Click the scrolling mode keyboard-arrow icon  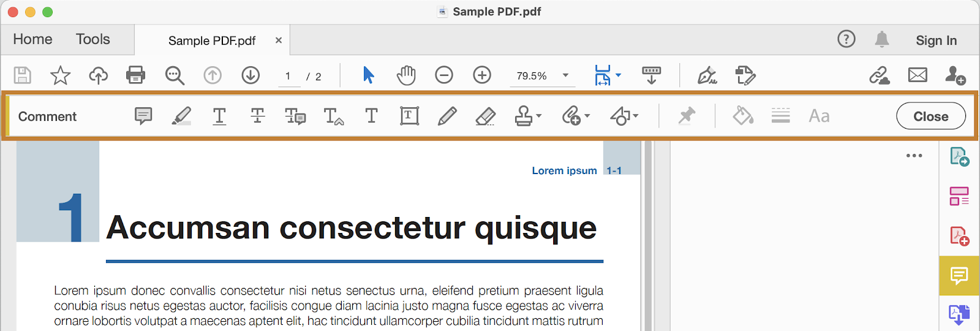652,75
